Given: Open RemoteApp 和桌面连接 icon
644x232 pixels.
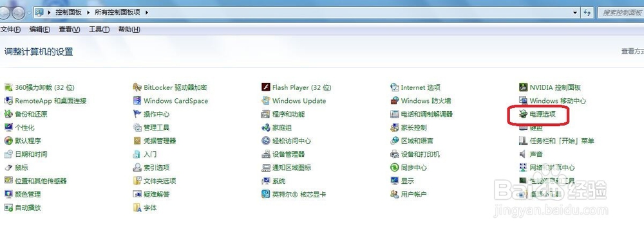Looking at the screenshot, I should (x=8, y=101).
